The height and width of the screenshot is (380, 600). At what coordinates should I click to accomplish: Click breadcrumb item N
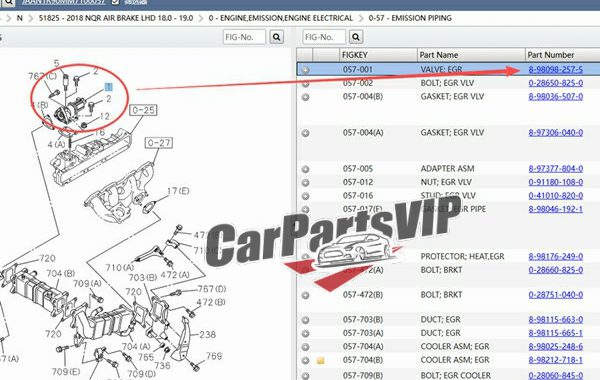tap(20, 18)
